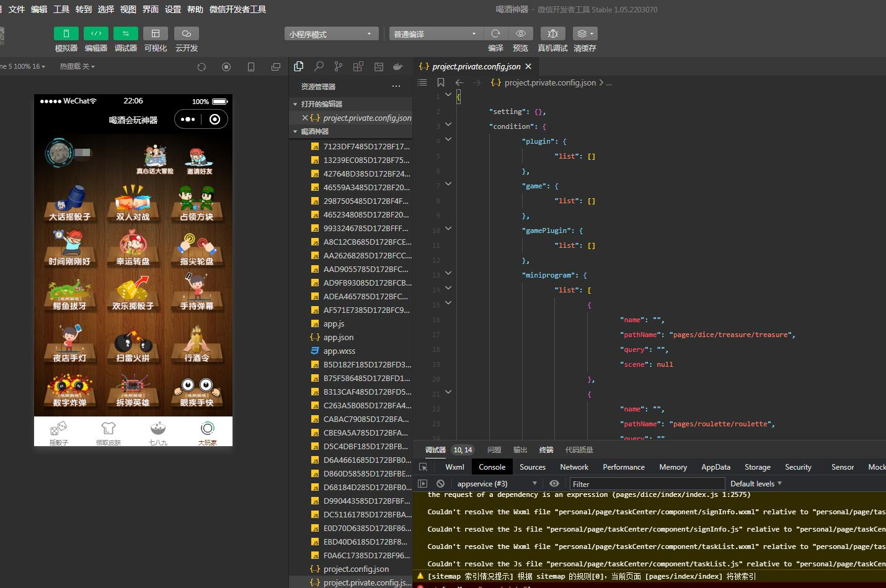Close the project.private.config.json editor tab
The image size is (886, 588).
tap(528, 66)
